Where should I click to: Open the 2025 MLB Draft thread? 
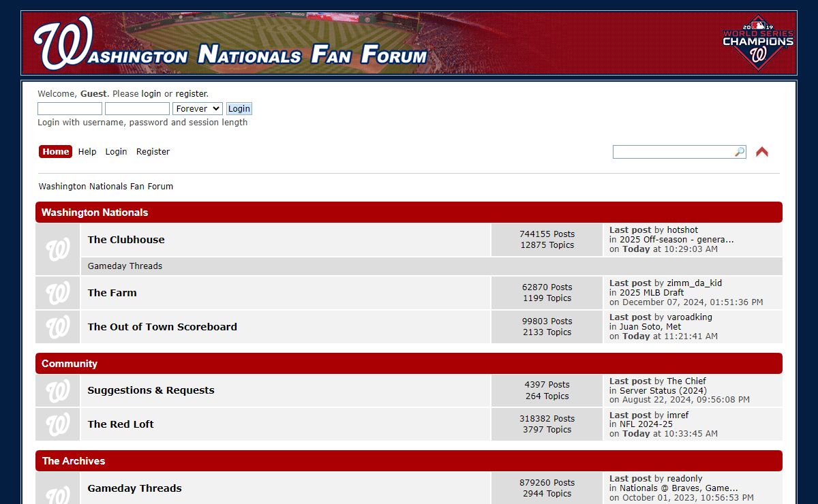(x=652, y=293)
